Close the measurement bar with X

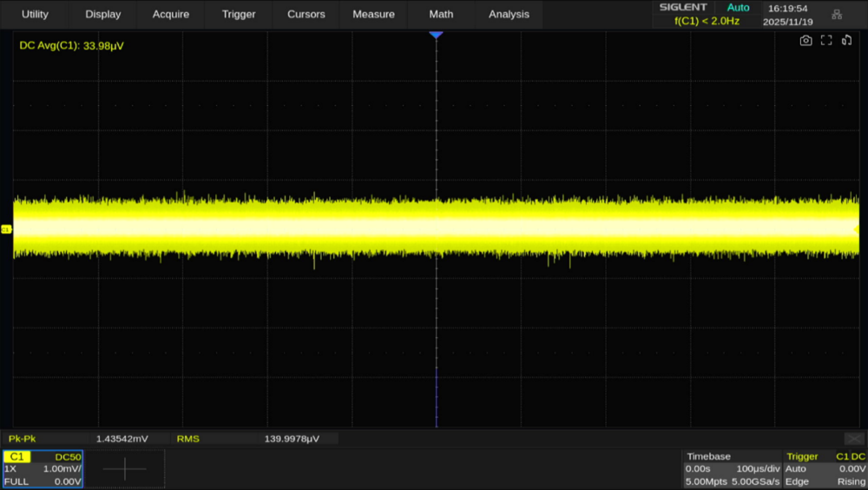(x=854, y=439)
